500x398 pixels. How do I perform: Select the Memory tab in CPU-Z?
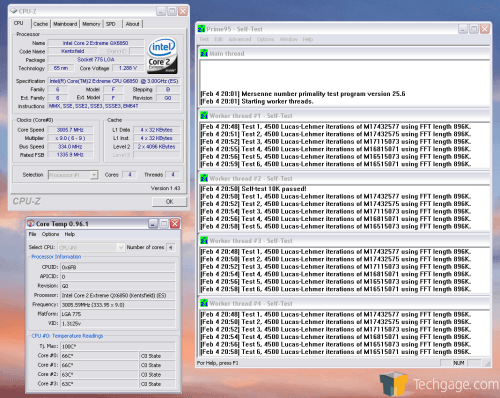point(91,24)
